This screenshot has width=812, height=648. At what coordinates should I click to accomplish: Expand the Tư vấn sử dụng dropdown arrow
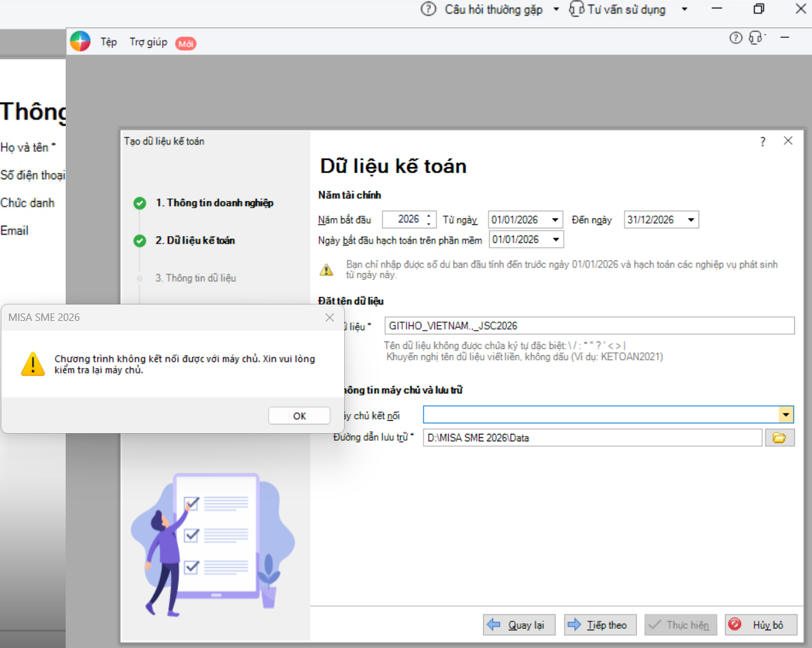coord(685,10)
